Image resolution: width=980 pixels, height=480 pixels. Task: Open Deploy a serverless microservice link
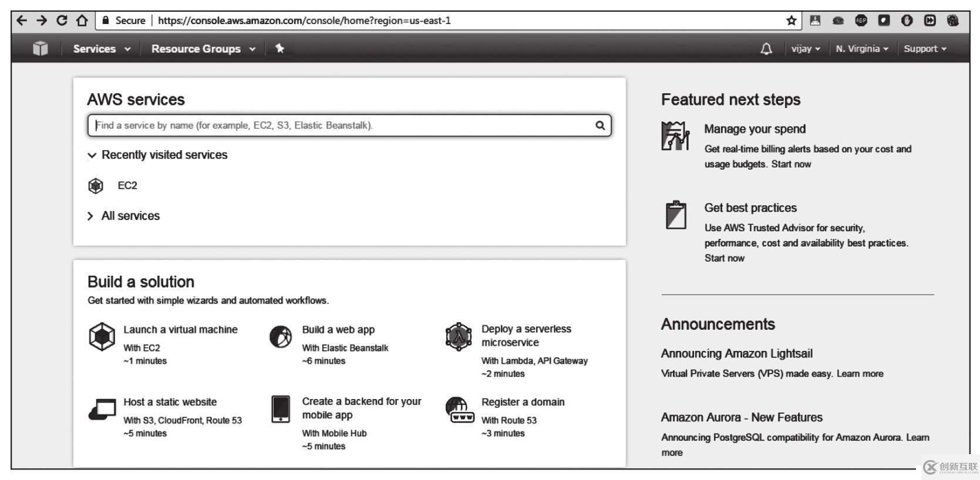point(526,336)
